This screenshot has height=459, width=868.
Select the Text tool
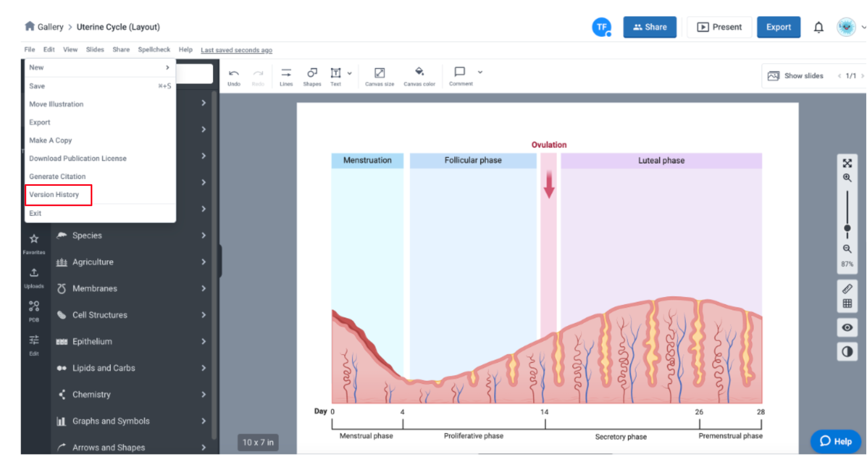point(336,77)
